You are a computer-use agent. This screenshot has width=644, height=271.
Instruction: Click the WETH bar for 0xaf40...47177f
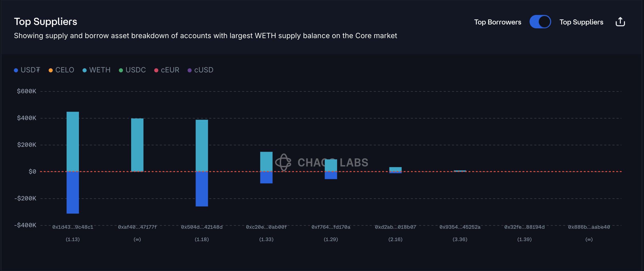click(x=137, y=145)
